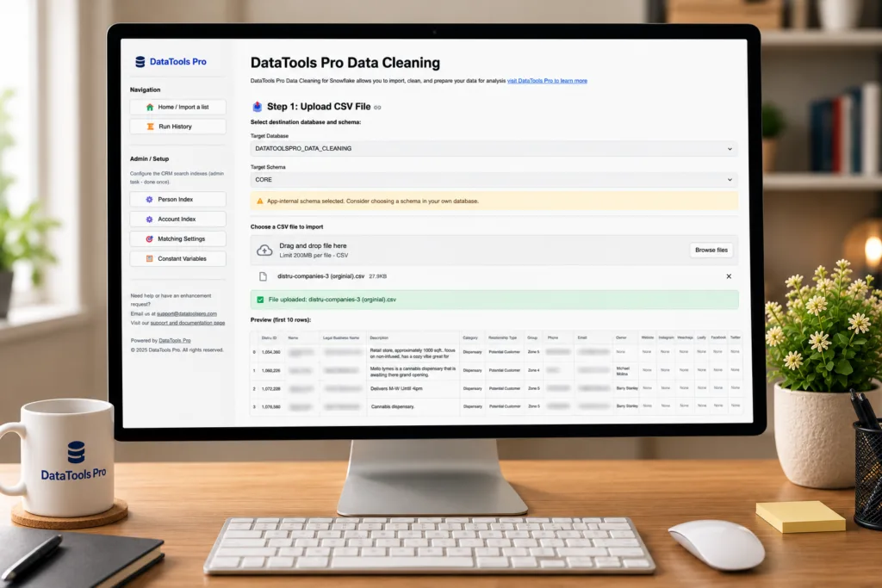Click the Category column header
882x588 pixels.
(x=470, y=337)
